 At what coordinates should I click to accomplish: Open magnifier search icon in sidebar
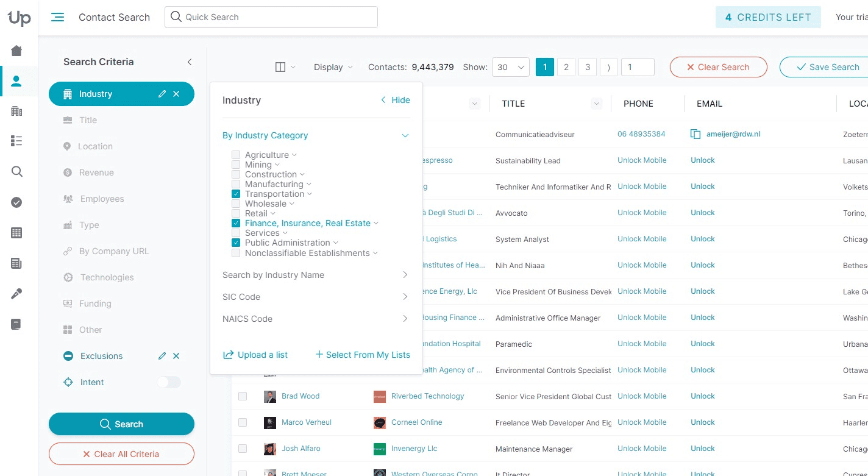point(16,172)
